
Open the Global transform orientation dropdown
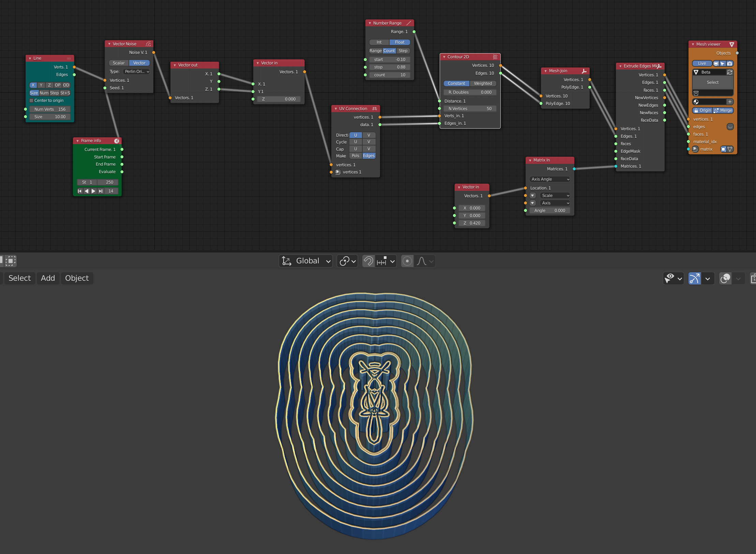click(305, 261)
